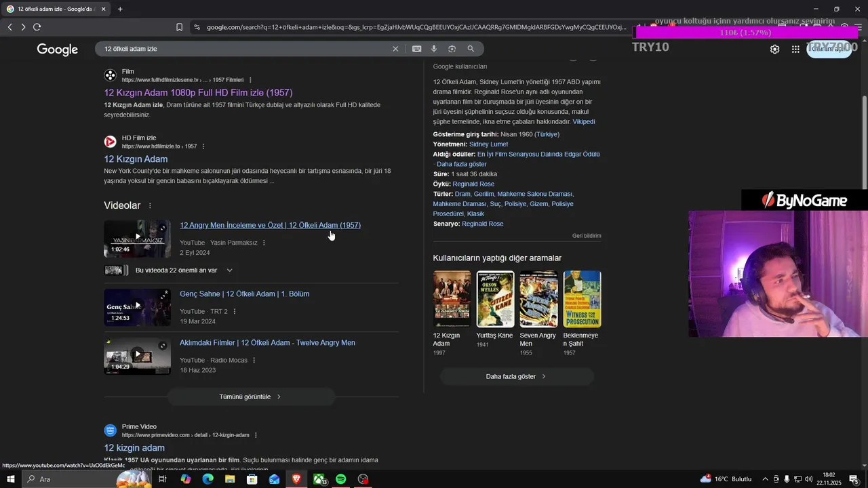Open Google quick settings gear
Viewport: 868px width, 488px height.
coord(774,49)
